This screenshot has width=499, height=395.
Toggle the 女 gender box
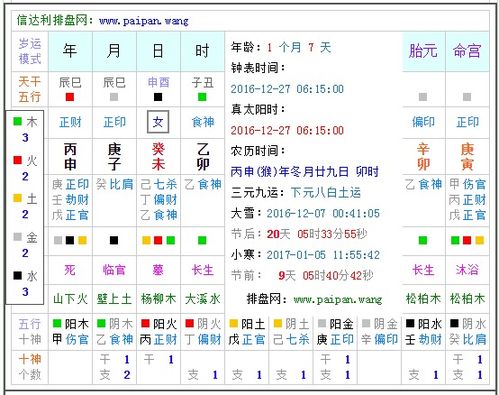click(x=158, y=122)
